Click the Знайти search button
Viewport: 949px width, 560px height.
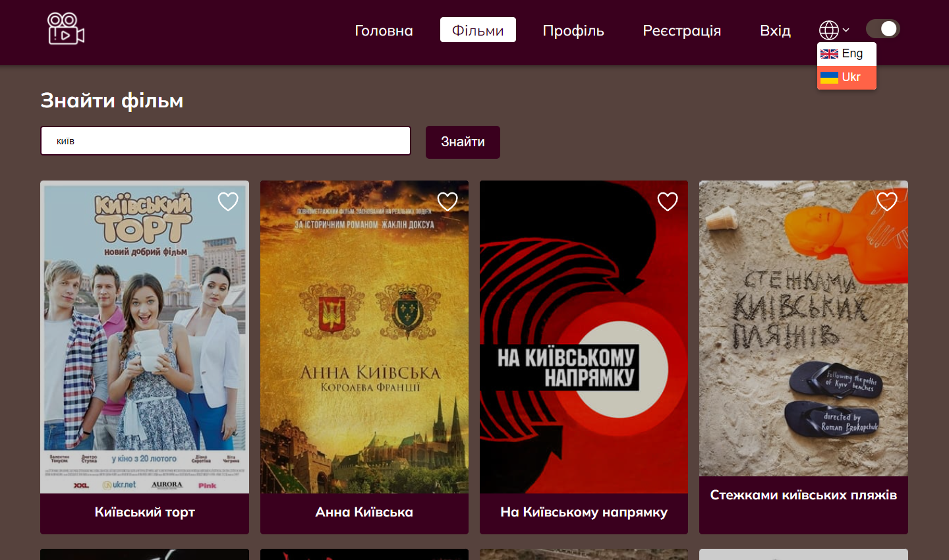click(x=463, y=142)
